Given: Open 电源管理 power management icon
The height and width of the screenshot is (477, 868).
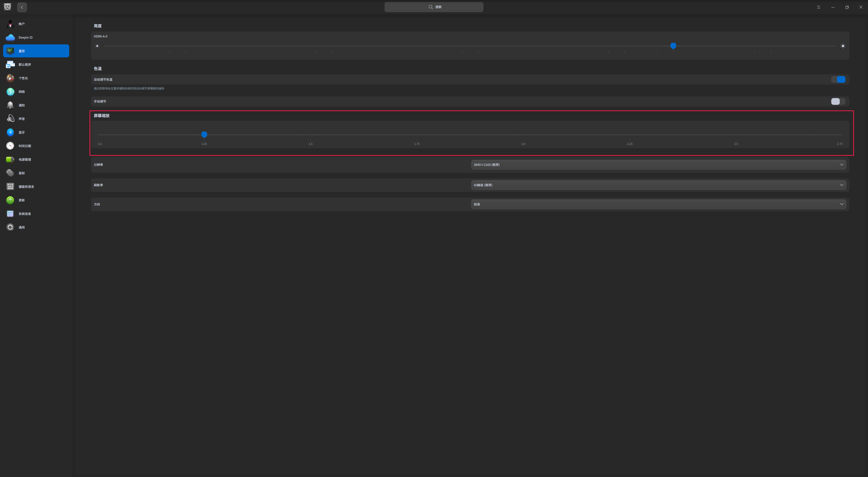Looking at the screenshot, I should 10,159.
